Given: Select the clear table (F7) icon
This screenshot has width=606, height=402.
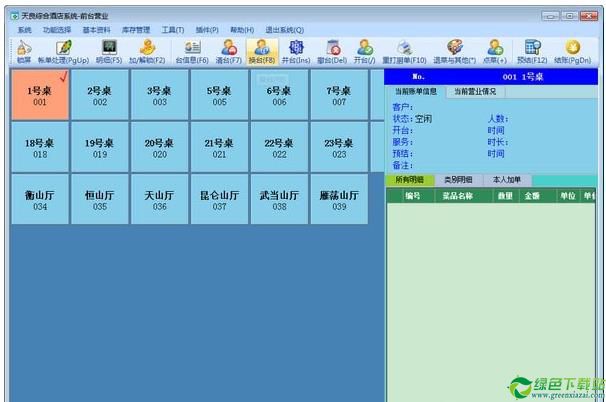Looking at the screenshot, I should tap(229, 48).
